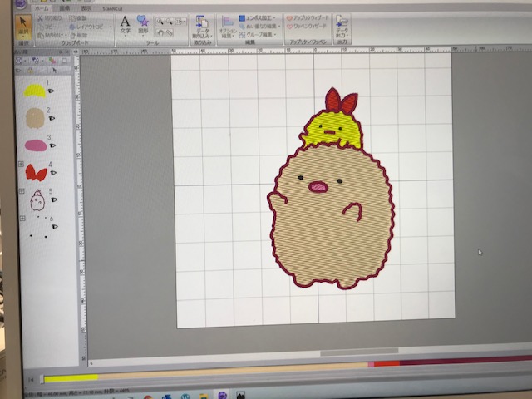Viewport: 532px width, 399px height.
Task: Click the eye icon in sewing order panel toolbar
Action: pos(18,71)
